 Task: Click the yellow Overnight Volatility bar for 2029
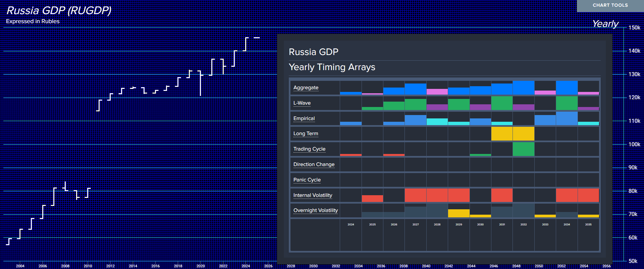459,213
